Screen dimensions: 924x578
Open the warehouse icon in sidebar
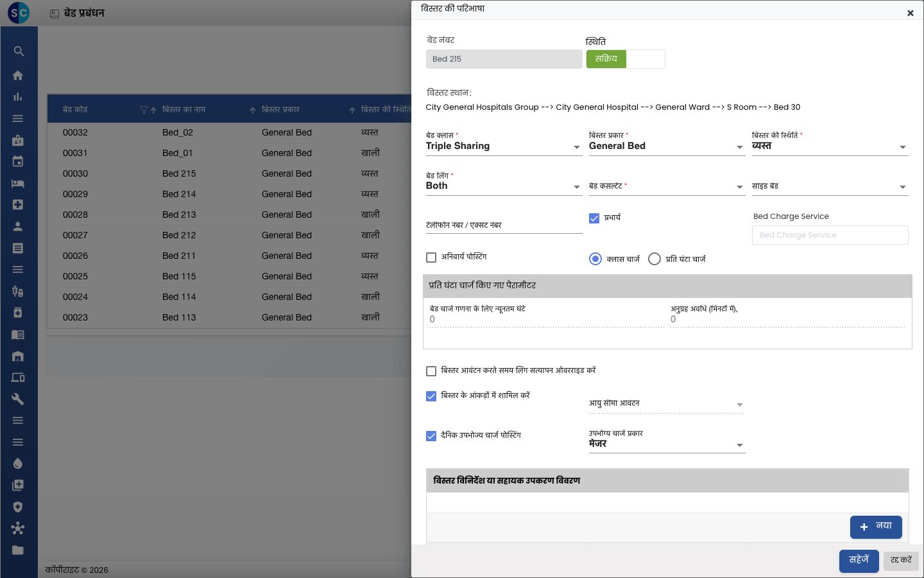coord(18,356)
